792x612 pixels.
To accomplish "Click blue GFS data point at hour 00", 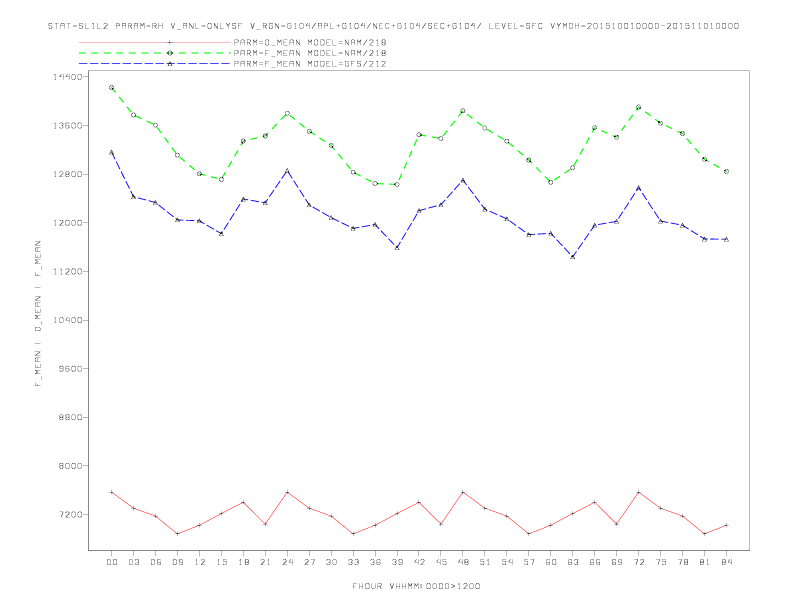I will pyautogui.click(x=112, y=152).
